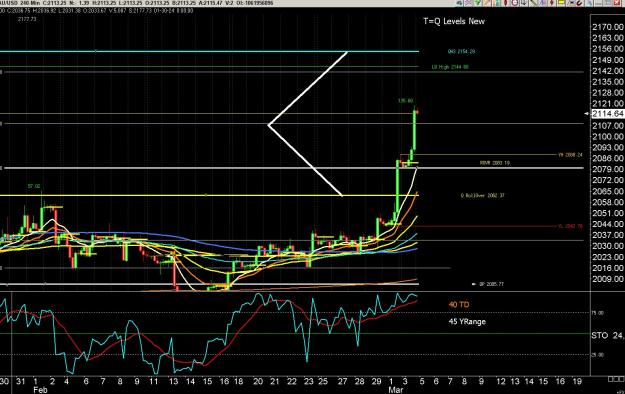Click the green checkmark icon in the toolbar
625x394 pixels.
point(478,2)
